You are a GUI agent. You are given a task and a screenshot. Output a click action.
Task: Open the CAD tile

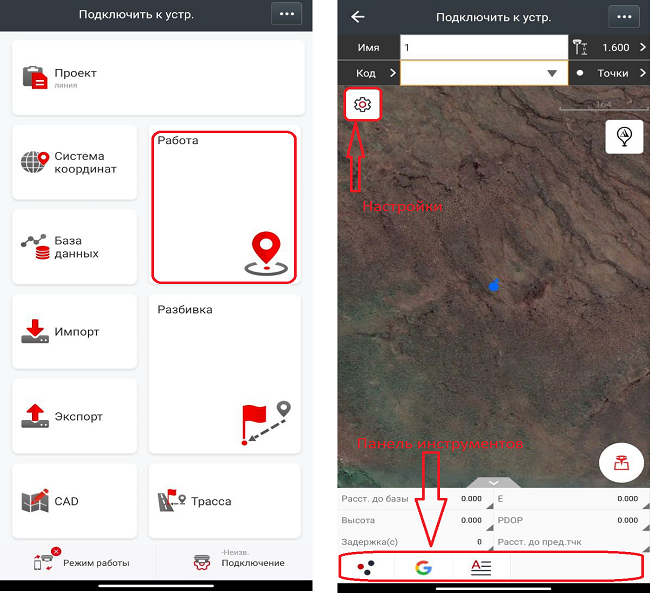click(75, 501)
